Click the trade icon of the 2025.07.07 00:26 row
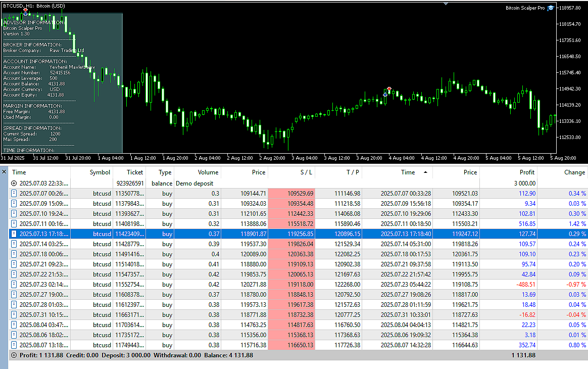The height and width of the screenshot is (369, 588). click(x=14, y=193)
